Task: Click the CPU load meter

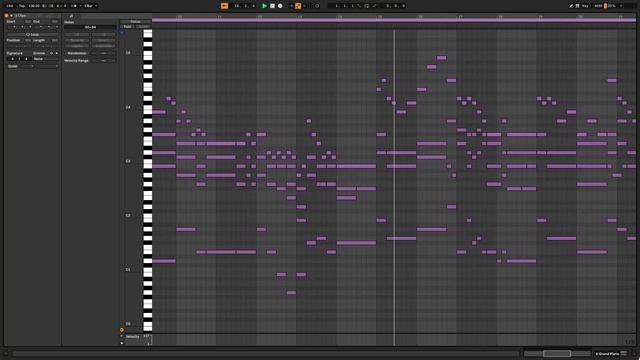Action: [611, 6]
